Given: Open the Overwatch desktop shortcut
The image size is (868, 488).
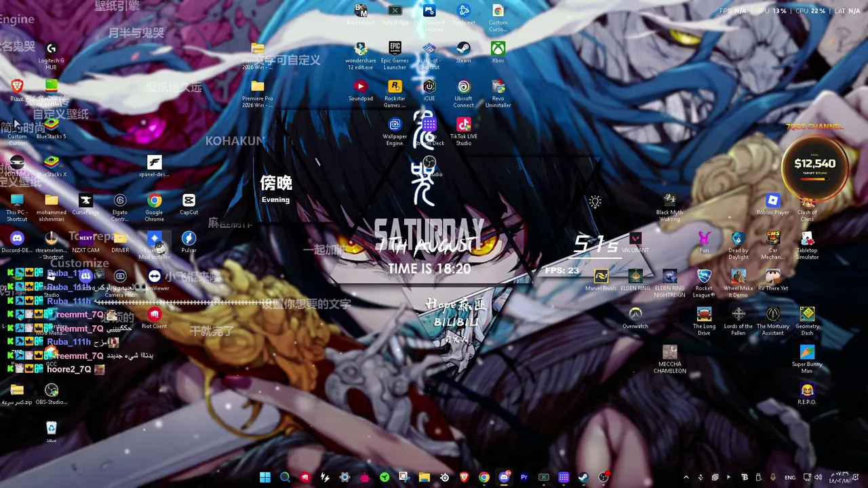Looking at the screenshot, I should click(x=635, y=318).
